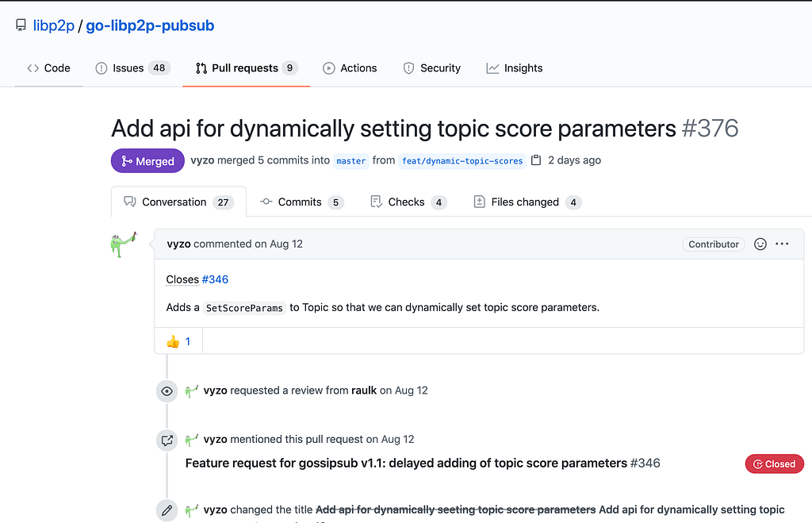Open the comment options ellipsis menu
Screen dimensions: 812x523
click(x=782, y=244)
